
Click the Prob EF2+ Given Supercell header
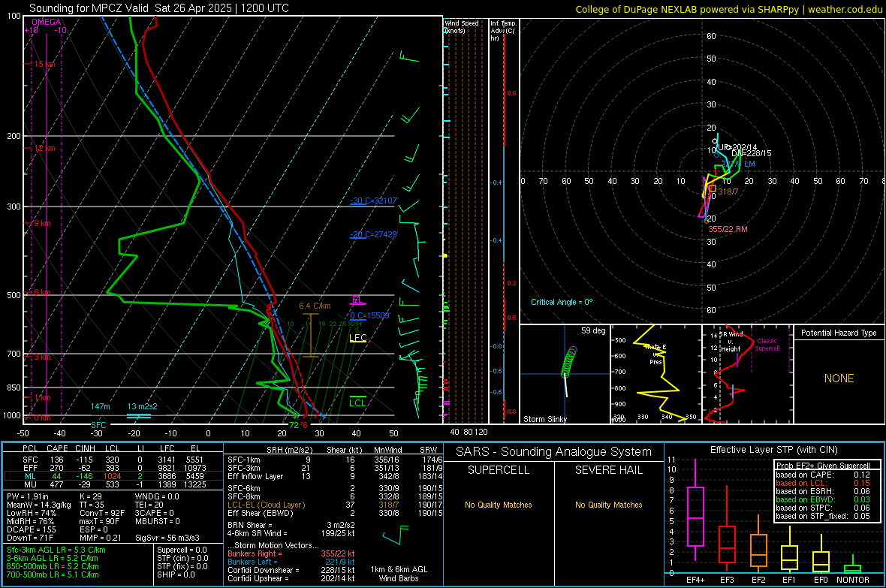[823, 466]
